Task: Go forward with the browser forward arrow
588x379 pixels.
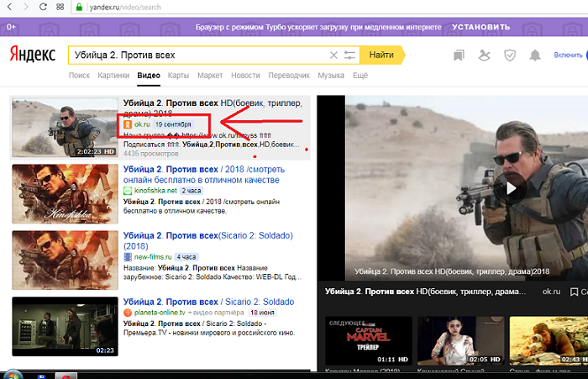Action: (x=25, y=7)
